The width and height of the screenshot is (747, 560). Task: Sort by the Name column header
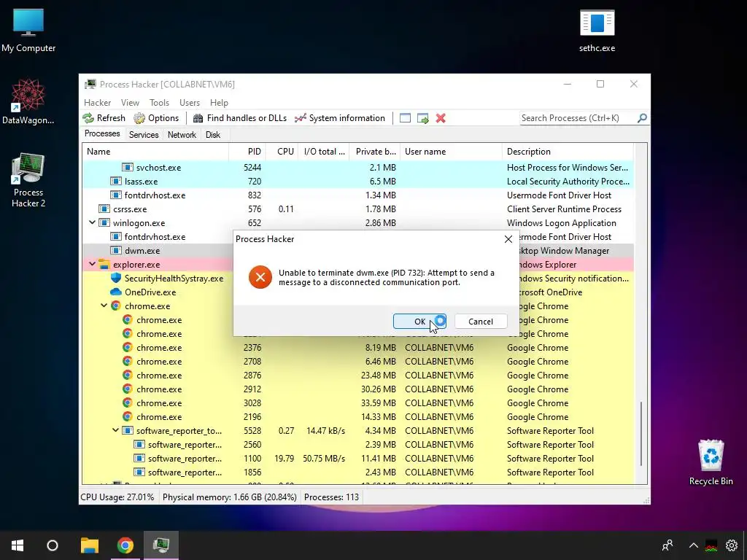pyautogui.click(x=155, y=152)
